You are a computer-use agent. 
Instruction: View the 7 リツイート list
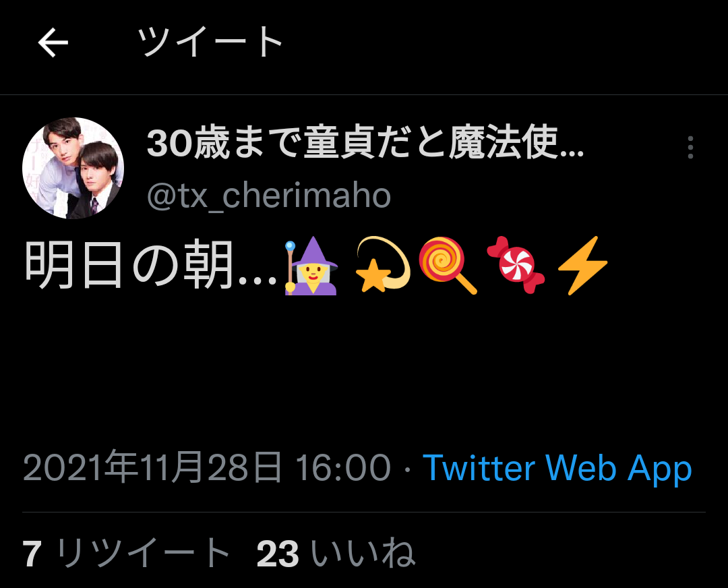[x=126, y=553]
